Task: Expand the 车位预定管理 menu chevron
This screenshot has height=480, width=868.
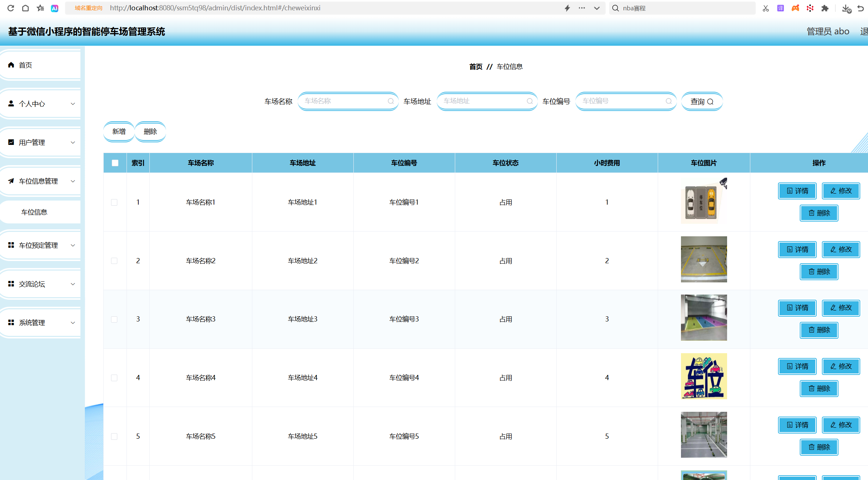Action: tap(73, 246)
